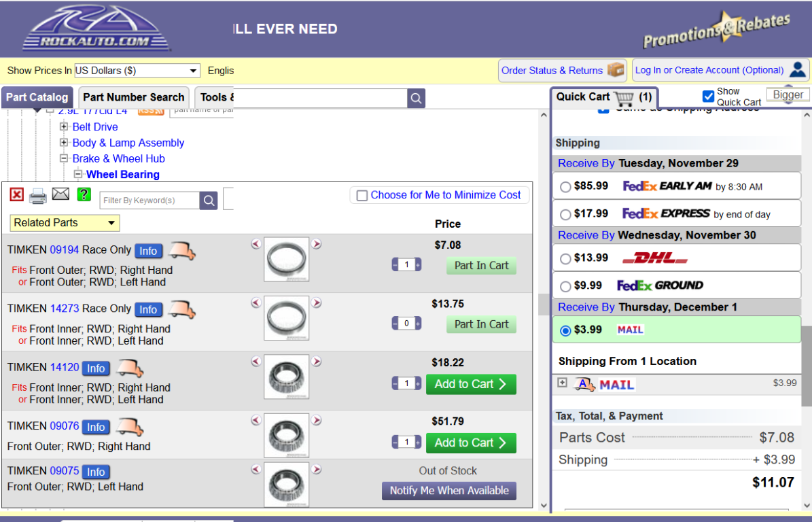
Task: Click the shopping cart icon in Quick Cart
Action: coord(624,98)
